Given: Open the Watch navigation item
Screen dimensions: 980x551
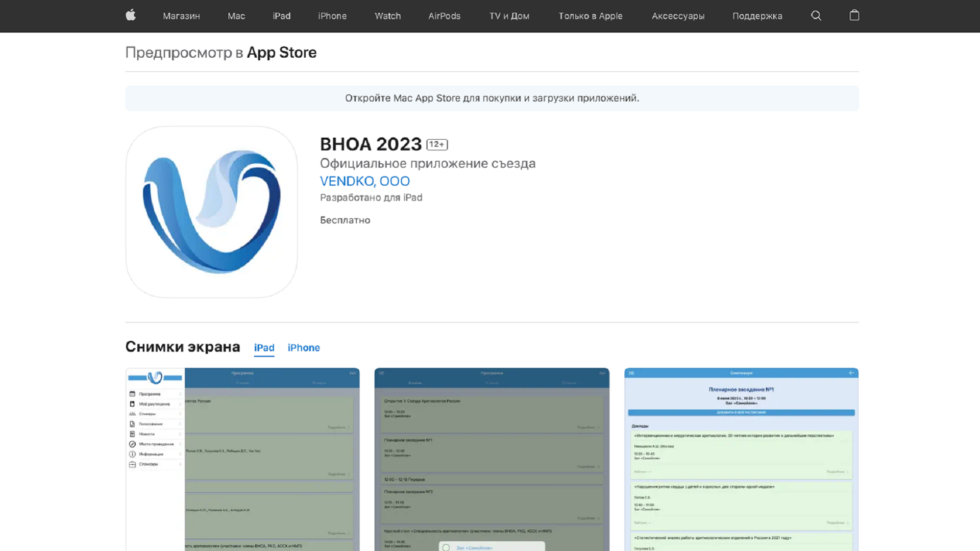Looking at the screenshot, I should [387, 16].
